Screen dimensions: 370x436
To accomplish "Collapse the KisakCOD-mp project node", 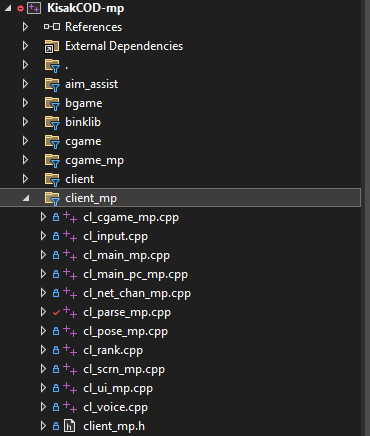I will click(8, 8).
